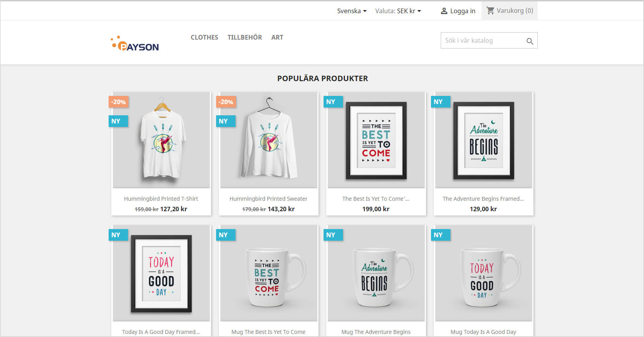Click the Populära Produkter heading
The image size is (644, 337).
[322, 78]
